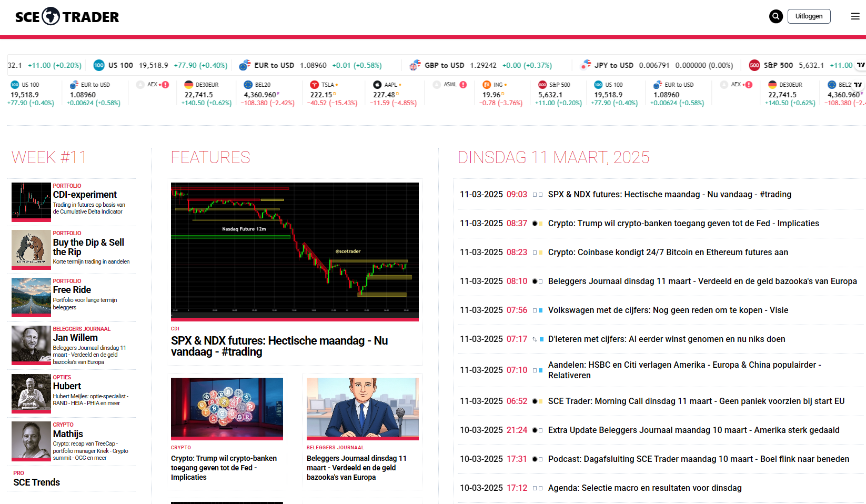The width and height of the screenshot is (866, 504).
Task: Click the TSLA price 222.15
Action: pos(321,95)
